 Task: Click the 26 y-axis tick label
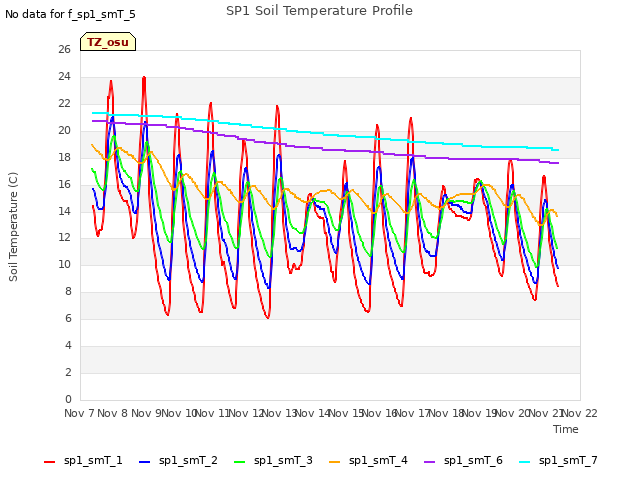64,50
